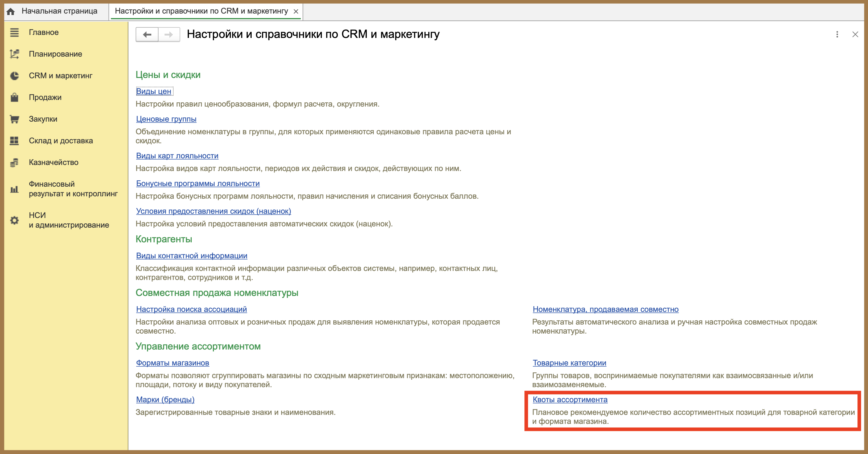Image resolution: width=868 pixels, height=454 pixels.
Task: Open the Казначейство section
Action: tap(53, 162)
